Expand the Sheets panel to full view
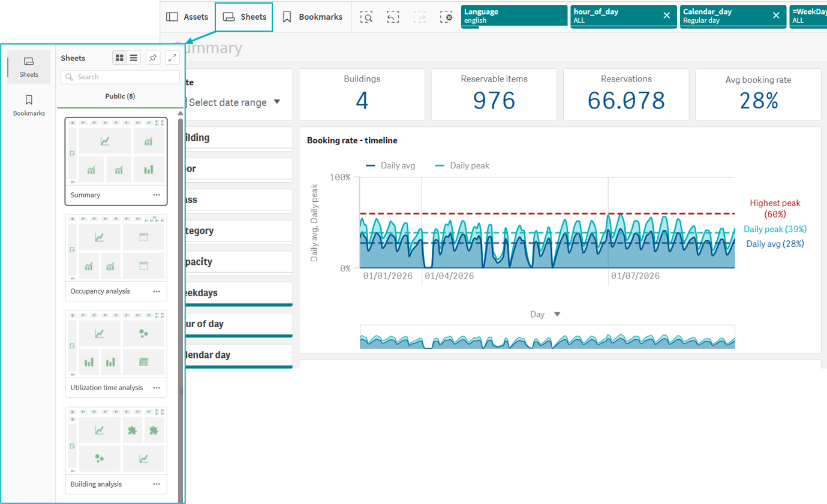Image resolution: width=827 pixels, height=504 pixels. point(173,58)
